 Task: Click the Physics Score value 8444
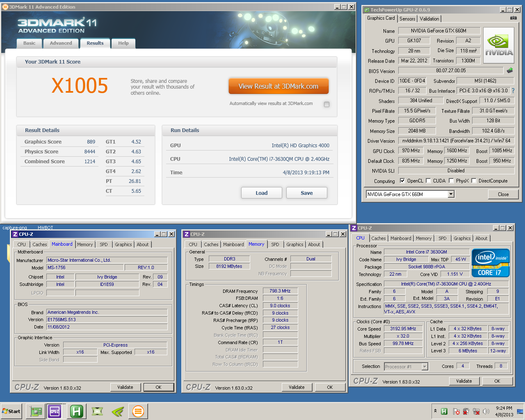(90, 152)
